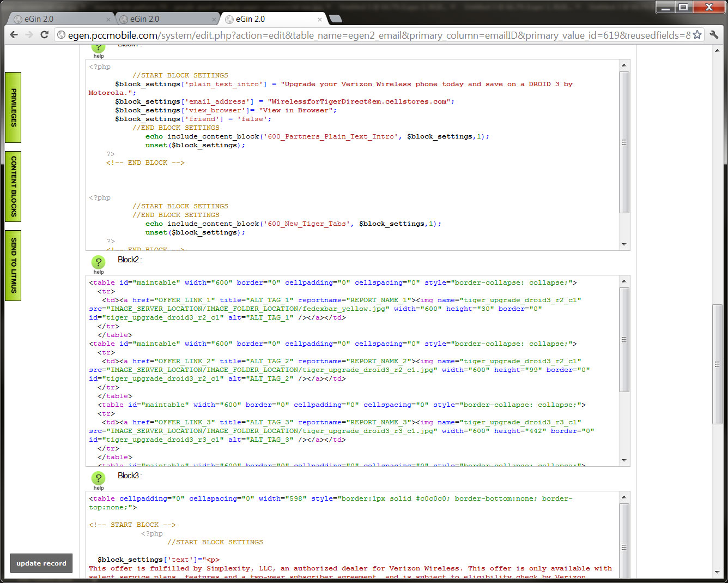Screen dimensions: 728x583
Task: Click the update record button
Action: point(41,563)
